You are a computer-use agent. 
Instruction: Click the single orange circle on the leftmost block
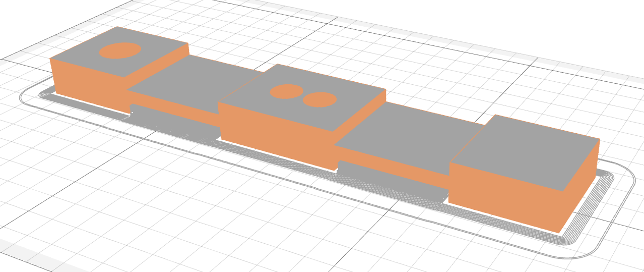click(120, 50)
